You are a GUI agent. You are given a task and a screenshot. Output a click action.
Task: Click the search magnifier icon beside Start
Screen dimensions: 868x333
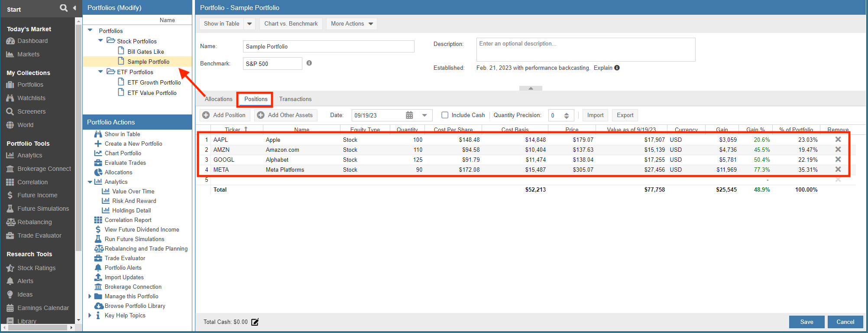[64, 8]
